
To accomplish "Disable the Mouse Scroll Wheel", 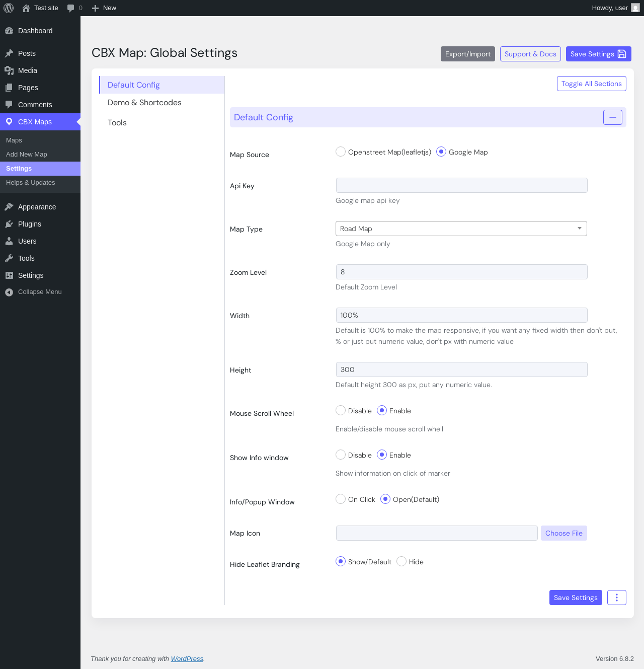I will pos(341,410).
